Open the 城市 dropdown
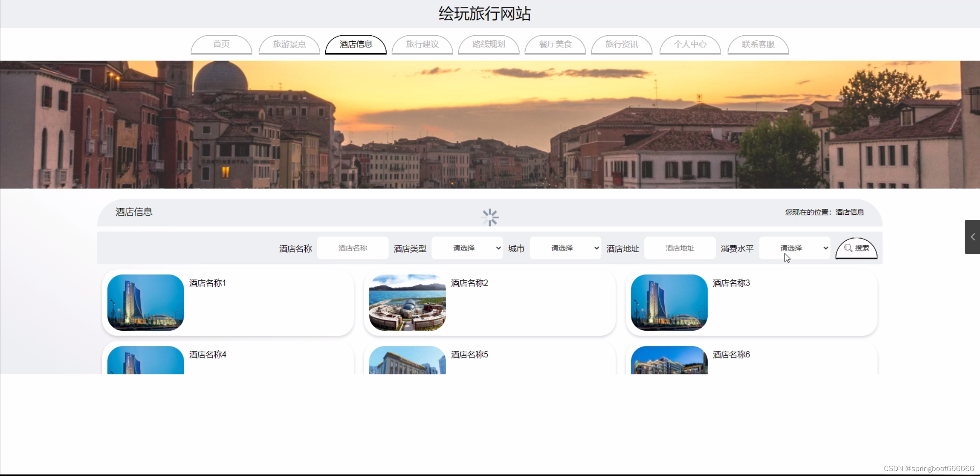 click(x=565, y=248)
